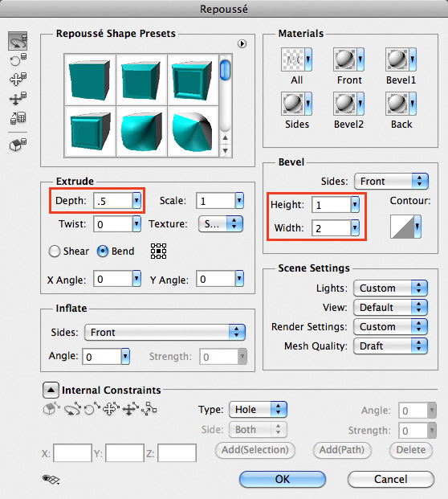This screenshot has width=448, height=499.
Task: Click the OK button
Action: point(283,479)
